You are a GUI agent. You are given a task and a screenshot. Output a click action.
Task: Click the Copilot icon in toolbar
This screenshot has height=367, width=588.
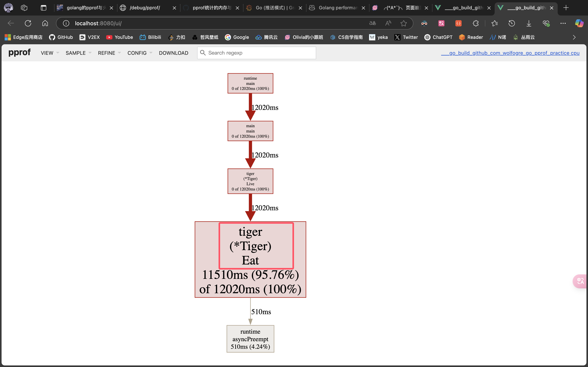click(x=579, y=23)
